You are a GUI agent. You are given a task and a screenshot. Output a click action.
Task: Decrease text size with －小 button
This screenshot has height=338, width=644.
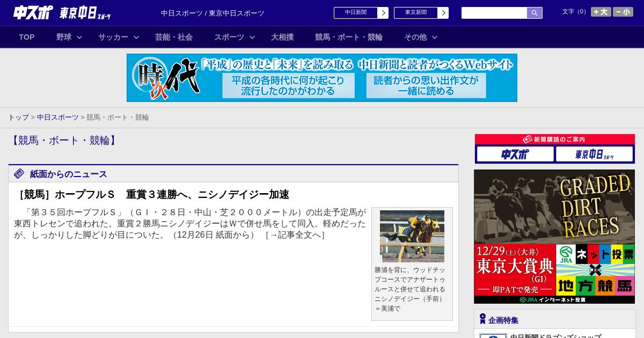click(x=623, y=12)
